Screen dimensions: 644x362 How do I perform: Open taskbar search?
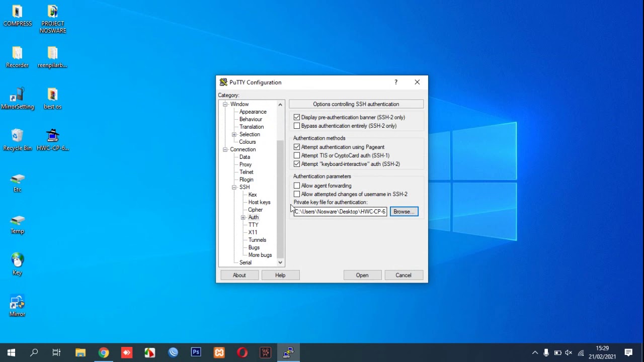pos(34,352)
